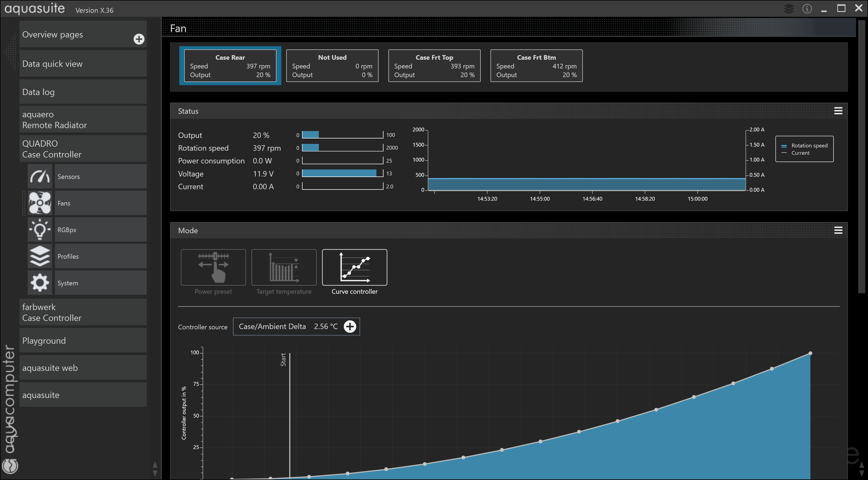Viewport: 868px width, 480px height.
Task: Add a new overview page
Action: (x=139, y=39)
